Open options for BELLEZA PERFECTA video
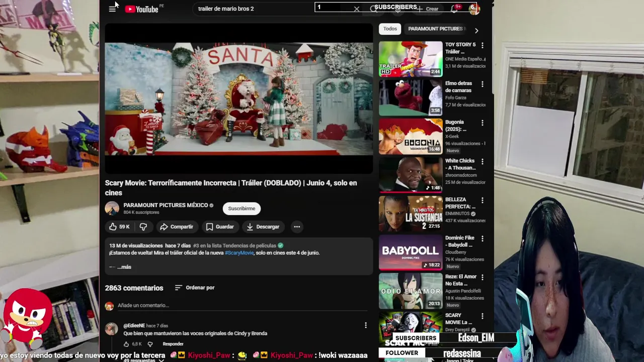Image resolution: width=644 pixels, height=362 pixels. click(482, 200)
